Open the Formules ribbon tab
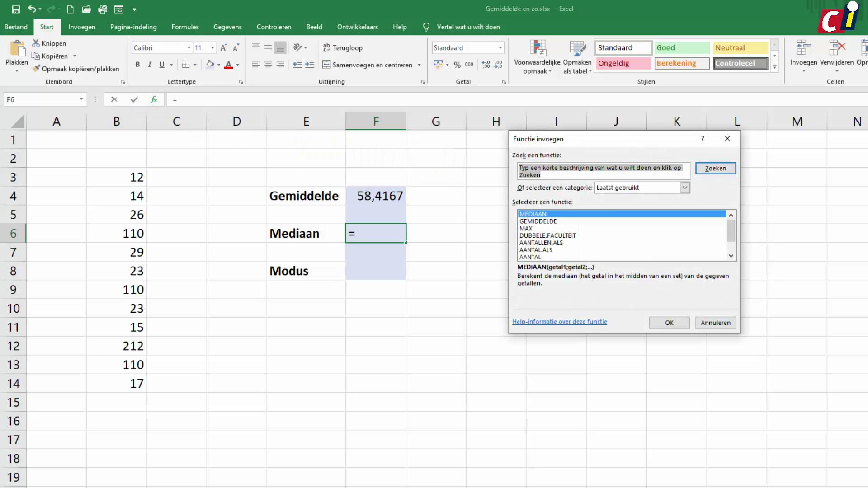The image size is (868, 488). pyautogui.click(x=185, y=27)
